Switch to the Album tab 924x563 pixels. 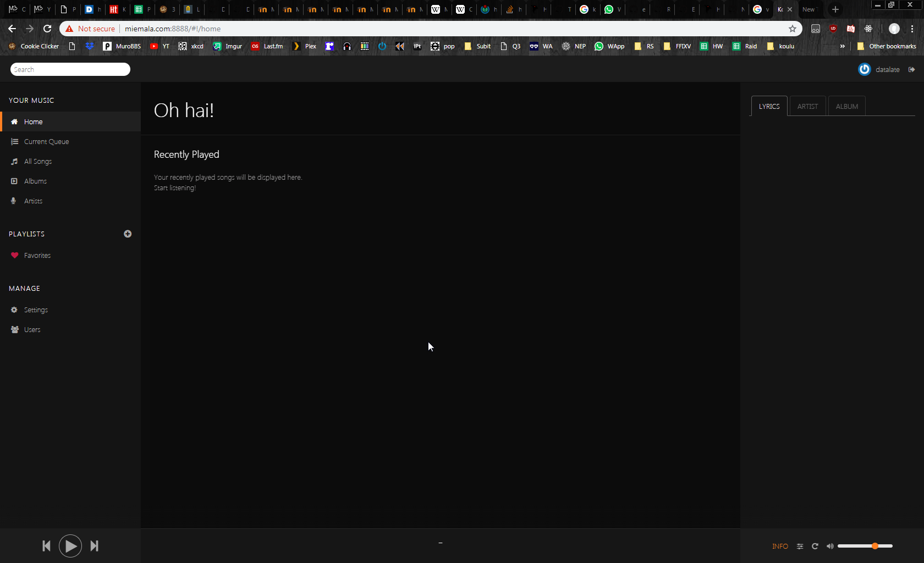tap(846, 107)
